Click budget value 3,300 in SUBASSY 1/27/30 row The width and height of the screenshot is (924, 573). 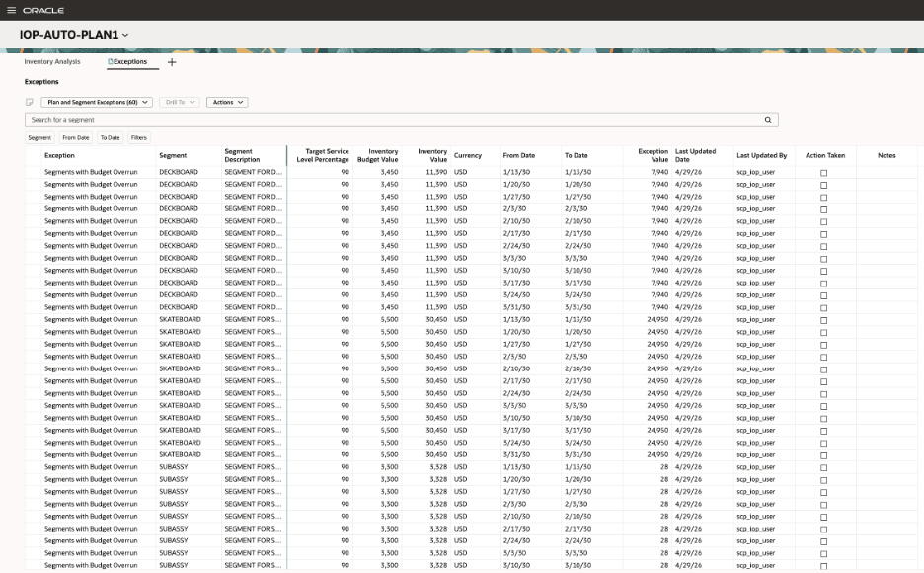point(389,492)
